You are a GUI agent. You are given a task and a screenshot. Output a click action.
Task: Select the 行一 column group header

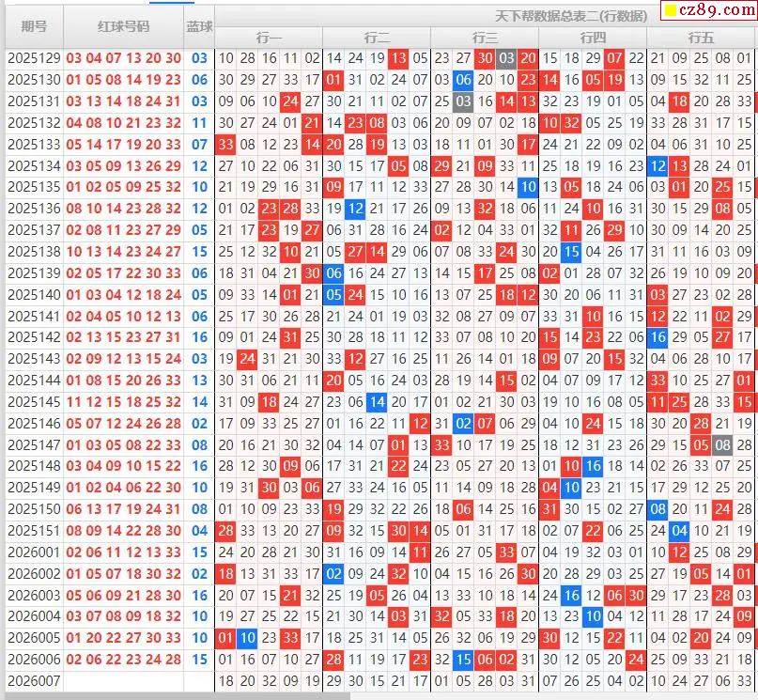tap(269, 38)
